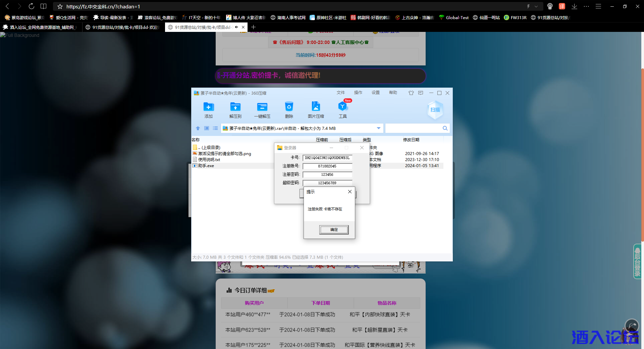
Task: Expand the lightning mode dropdown in address bar
Action: 536,6
